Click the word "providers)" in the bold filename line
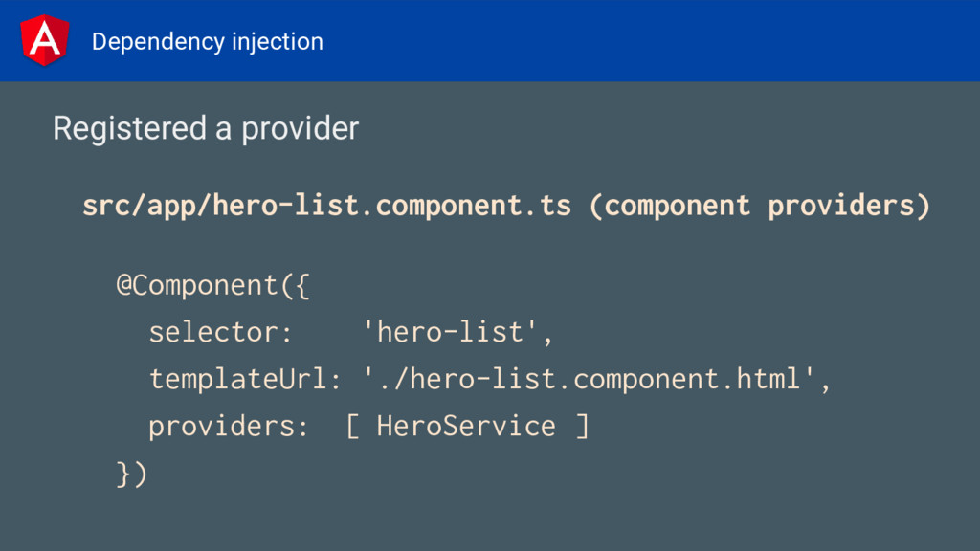This screenshot has height=551, width=980. [x=848, y=206]
